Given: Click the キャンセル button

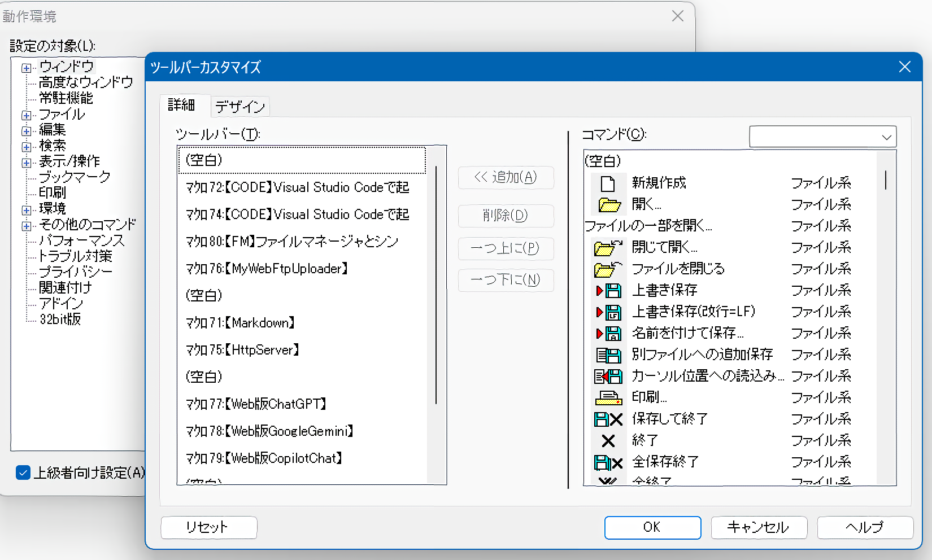Looking at the screenshot, I should [758, 527].
